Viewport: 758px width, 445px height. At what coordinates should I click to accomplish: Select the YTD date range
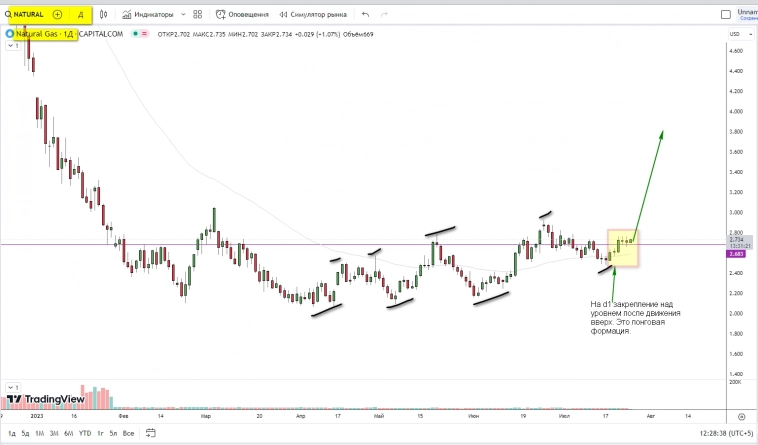click(85, 433)
